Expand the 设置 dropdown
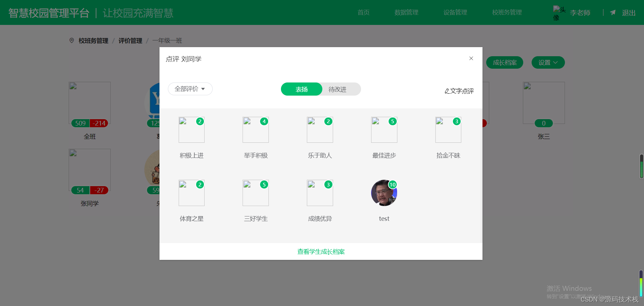Image resolution: width=644 pixels, height=306 pixels. pos(548,62)
